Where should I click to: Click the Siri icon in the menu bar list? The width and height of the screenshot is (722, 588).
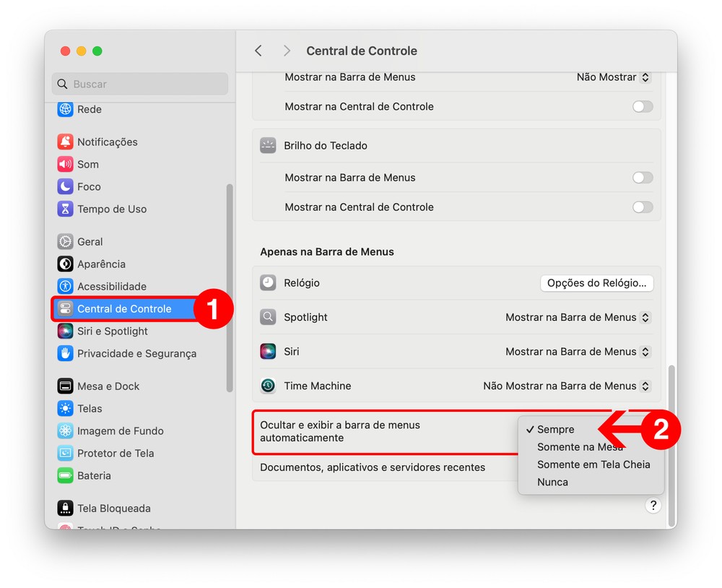pyautogui.click(x=268, y=351)
